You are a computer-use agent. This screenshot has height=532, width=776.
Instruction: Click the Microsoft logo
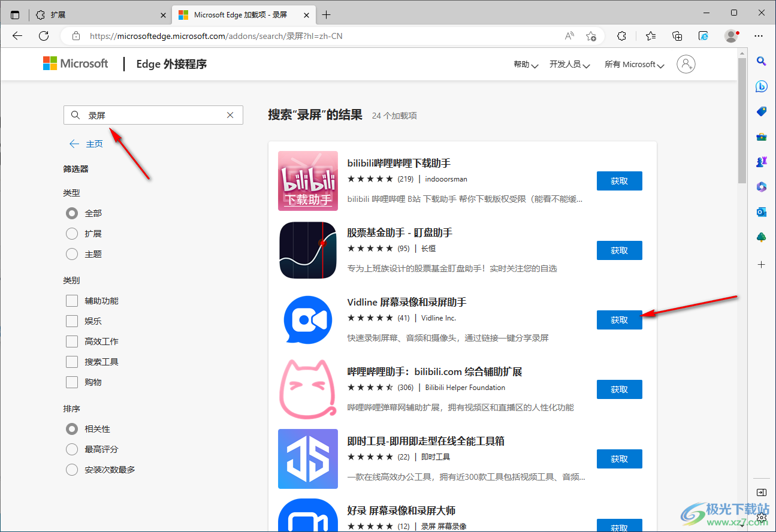(76, 64)
